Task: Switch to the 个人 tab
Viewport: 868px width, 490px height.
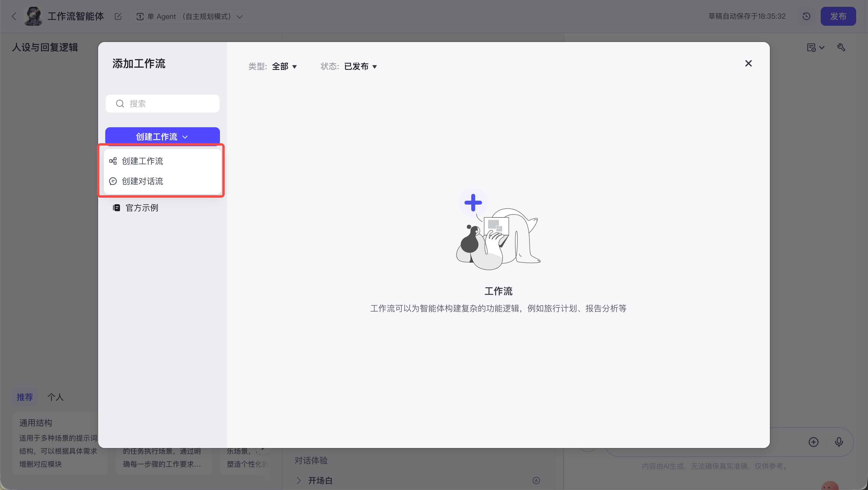Action: (x=56, y=397)
